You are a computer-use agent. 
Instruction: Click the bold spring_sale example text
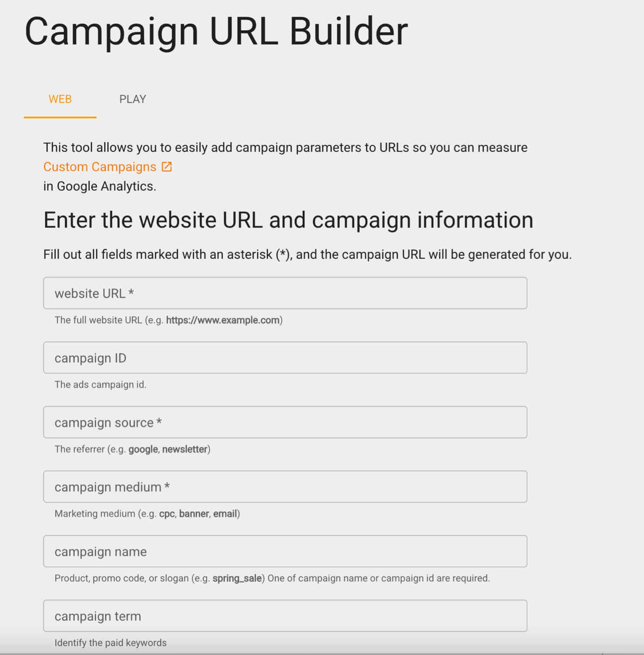coord(238,578)
